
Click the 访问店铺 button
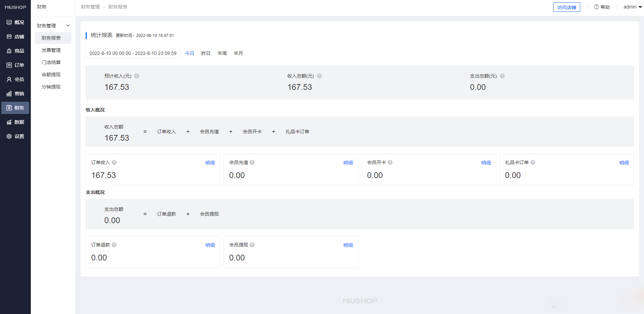(566, 7)
